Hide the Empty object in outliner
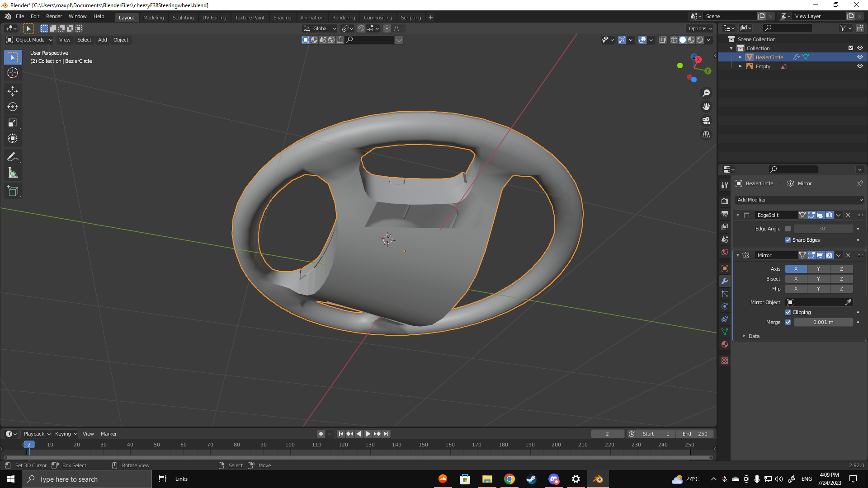 click(860, 66)
